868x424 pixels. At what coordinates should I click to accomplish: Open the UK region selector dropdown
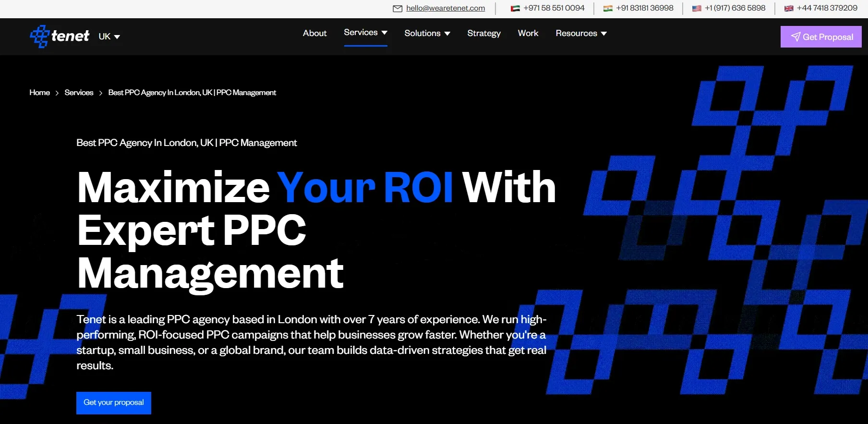coord(109,36)
